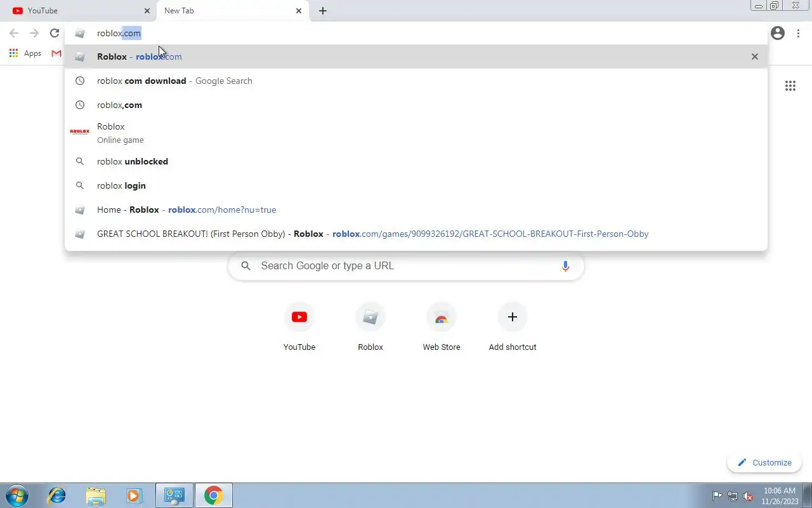
Task: Click the Add shortcut tile
Action: tap(513, 328)
